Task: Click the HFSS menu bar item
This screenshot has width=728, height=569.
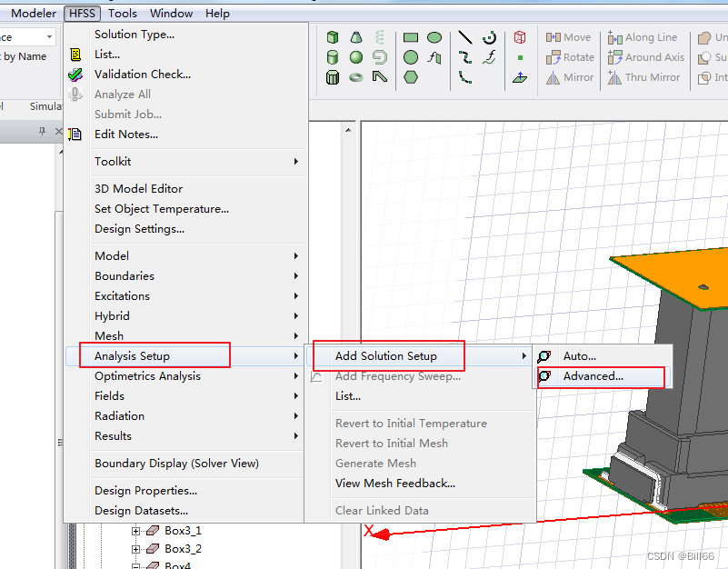Action: [82, 14]
